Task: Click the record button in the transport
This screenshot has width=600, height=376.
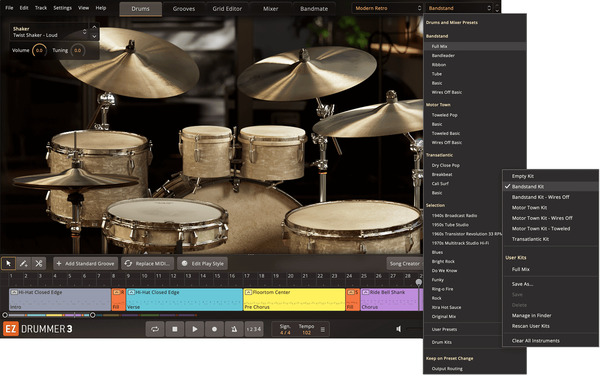Action: (215, 329)
